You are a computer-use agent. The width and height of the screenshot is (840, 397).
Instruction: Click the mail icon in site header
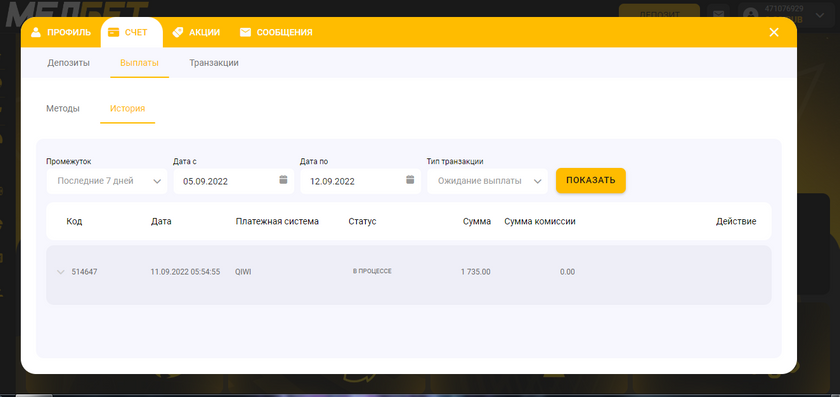[x=718, y=14]
